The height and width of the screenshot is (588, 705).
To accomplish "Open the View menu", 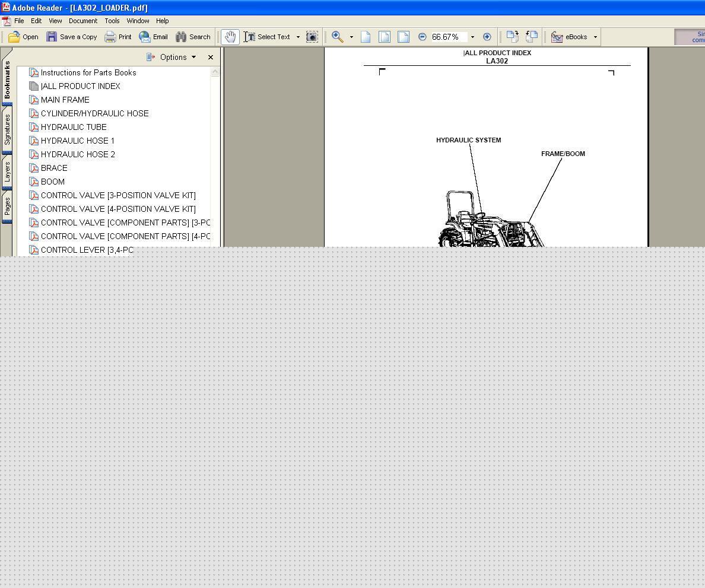I will 55,21.
